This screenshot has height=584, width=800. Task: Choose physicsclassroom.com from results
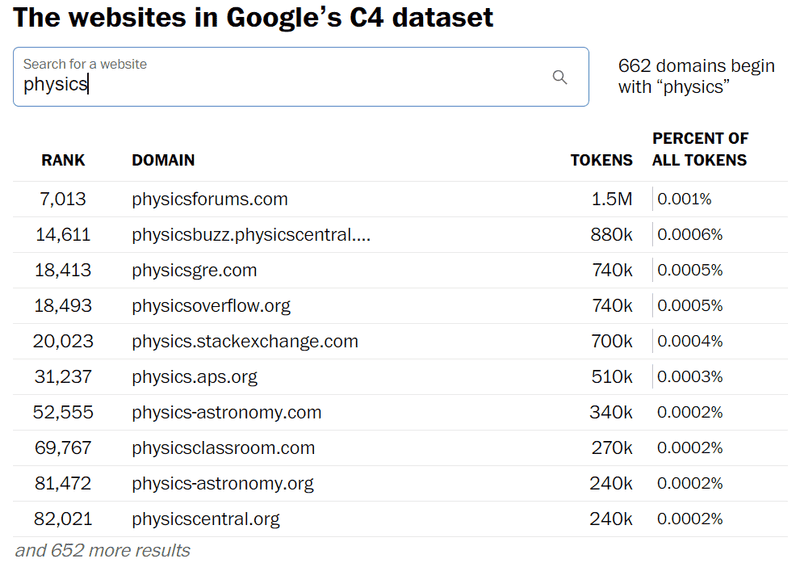(223, 448)
